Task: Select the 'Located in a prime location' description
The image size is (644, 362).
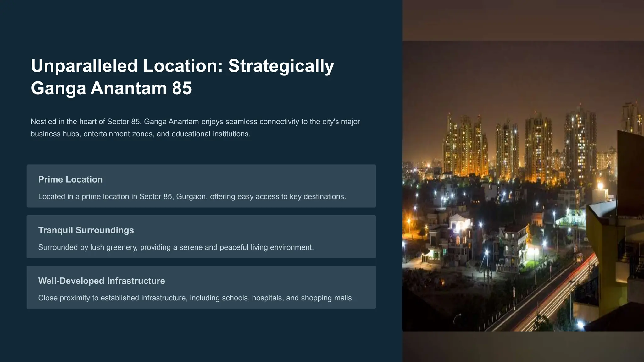Action: [x=192, y=197]
